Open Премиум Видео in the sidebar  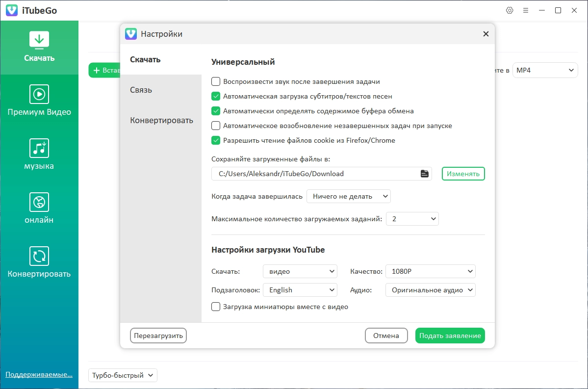pos(39,101)
